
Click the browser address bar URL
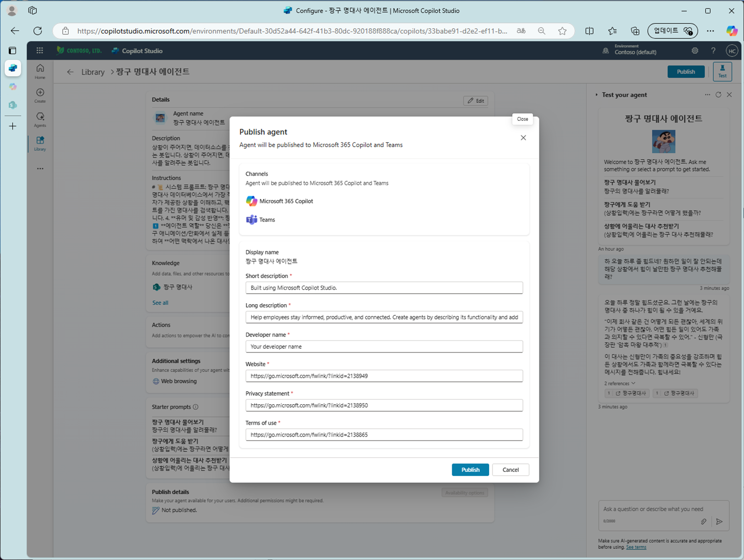pyautogui.click(x=292, y=31)
